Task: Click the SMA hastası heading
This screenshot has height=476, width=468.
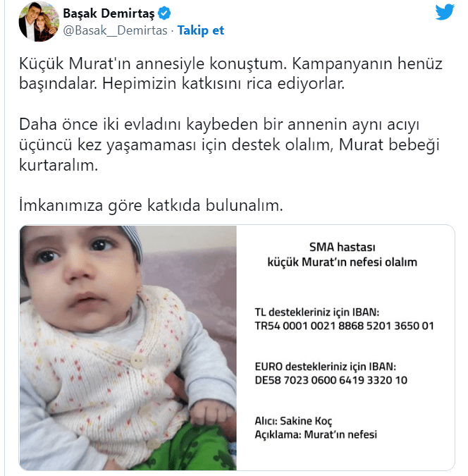Action: 343,247
